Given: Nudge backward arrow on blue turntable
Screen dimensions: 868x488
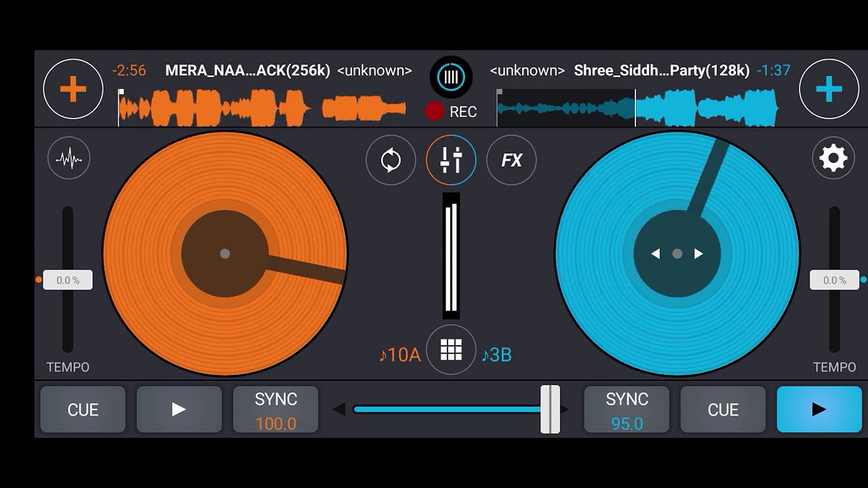Looking at the screenshot, I should (655, 253).
